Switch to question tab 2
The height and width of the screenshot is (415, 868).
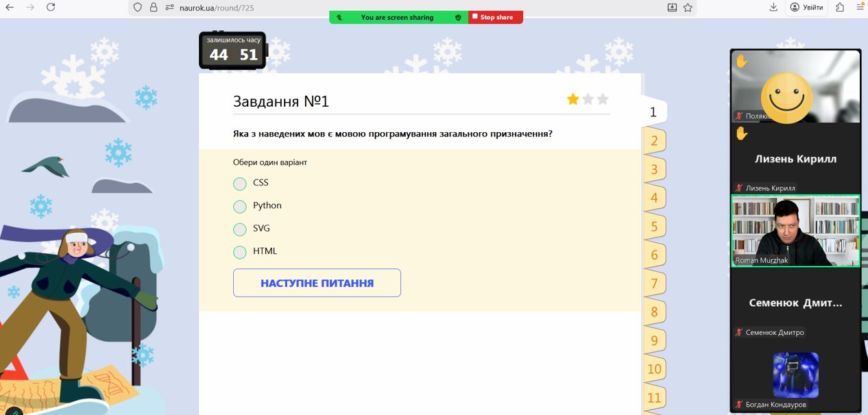[x=654, y=140]
